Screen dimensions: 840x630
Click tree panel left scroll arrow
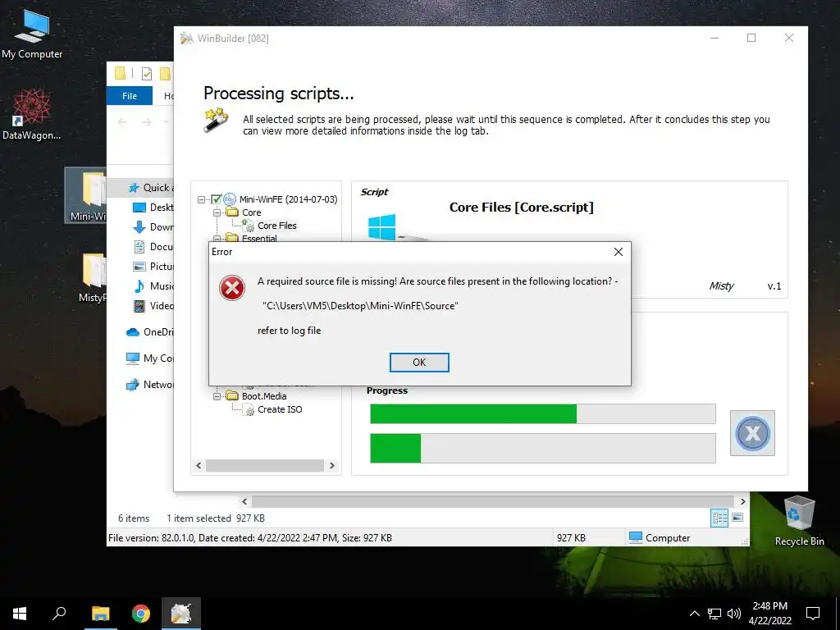click(x=199, y=466)
